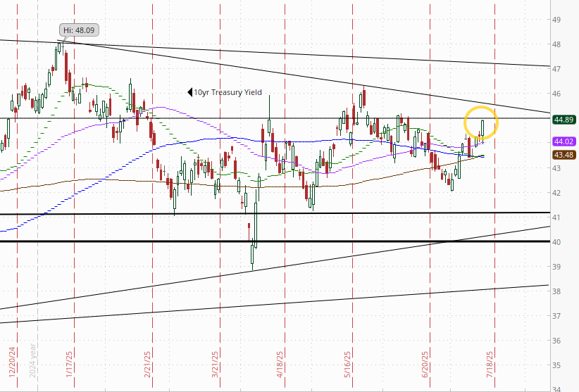
Task: Click the arrow beside 10yr Treasury Yield
Action: pos(189,92)
